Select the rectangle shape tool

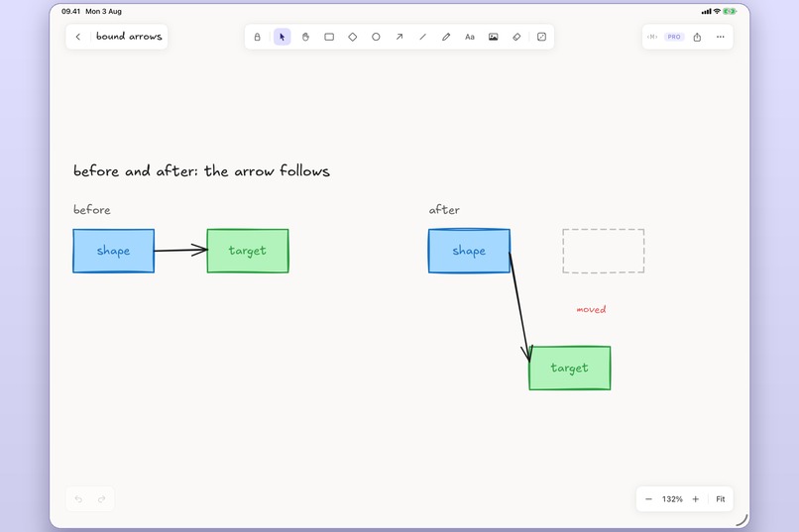pos(329,37)
